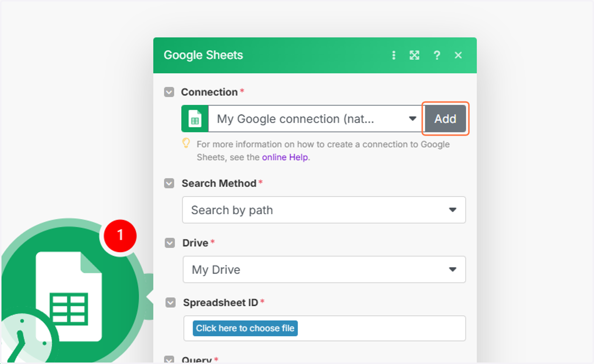Click the Search Method label
Image resolution: width=594 pixels, height=364 pixels.
pos(219,183)
